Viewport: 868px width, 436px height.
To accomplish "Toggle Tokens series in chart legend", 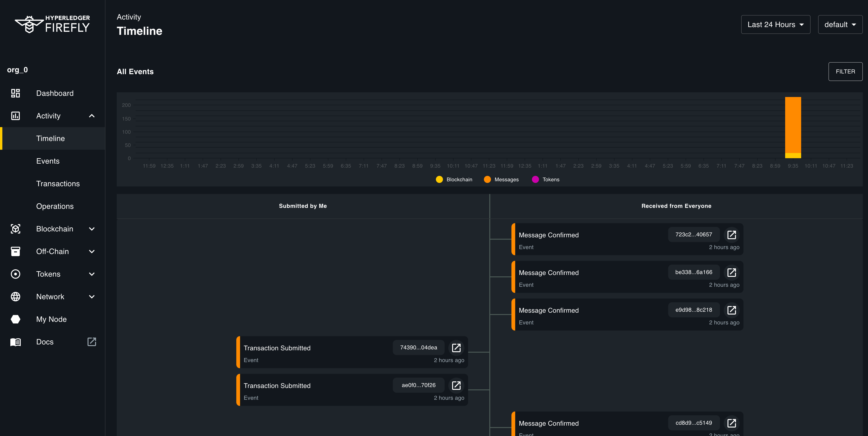I will click(546, 180).
